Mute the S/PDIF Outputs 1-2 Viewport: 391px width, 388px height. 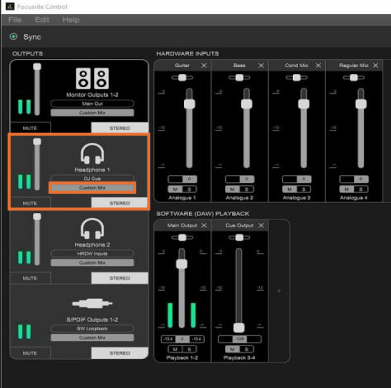(x=30, y=353)
